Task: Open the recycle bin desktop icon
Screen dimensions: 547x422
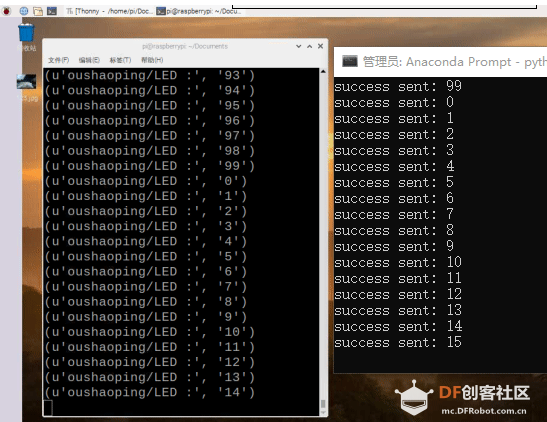Action: [26, 32]
